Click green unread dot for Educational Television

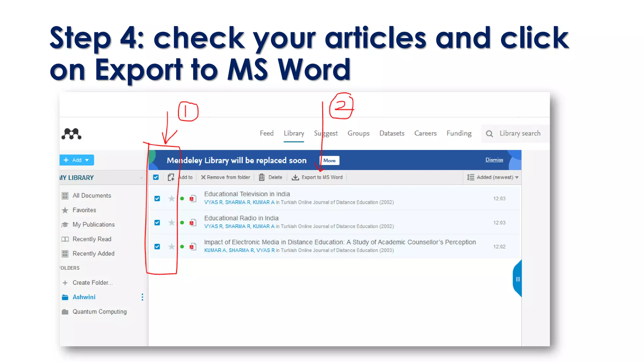pyautogui.click(x=182, y=199)
